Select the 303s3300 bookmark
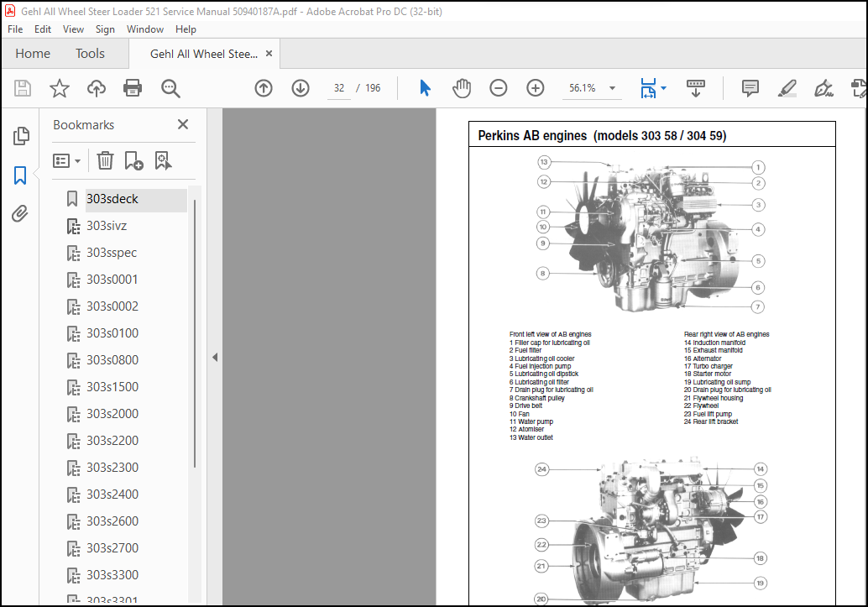The width and height of the screenshot is (868, 607). tap(112, 575)
